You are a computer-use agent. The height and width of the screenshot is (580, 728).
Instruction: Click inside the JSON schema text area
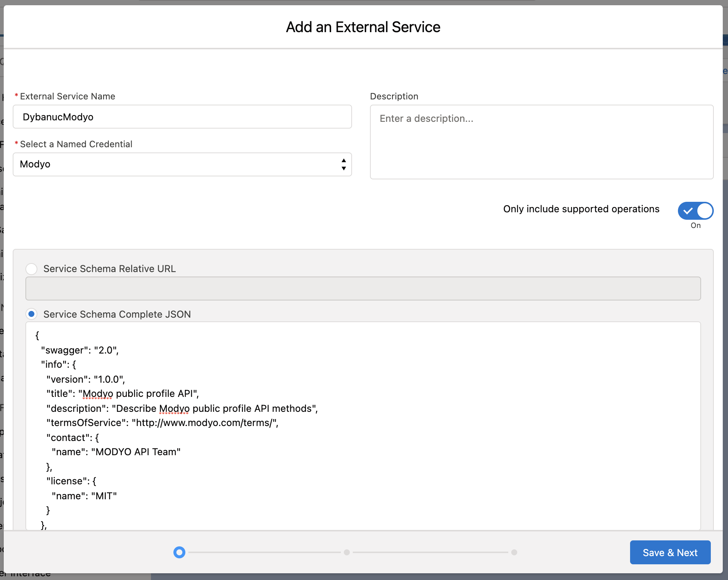(363, 426)
